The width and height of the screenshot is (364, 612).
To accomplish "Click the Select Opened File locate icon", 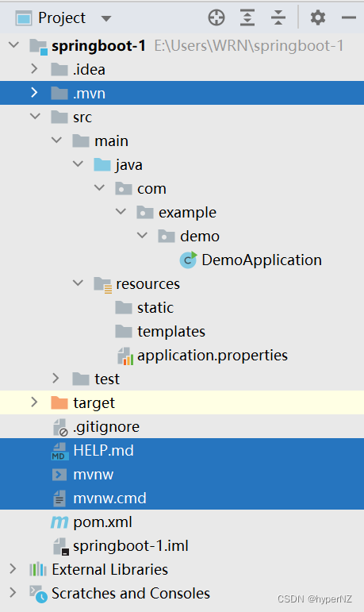I will [216, 17].
